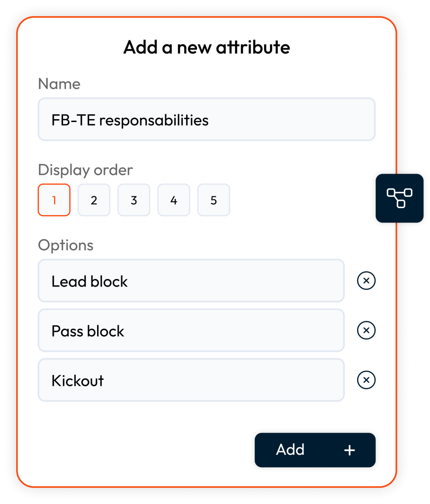Screen dimensions: 430x504
Task: Remove the Lead block option
Action: [366, 281]
